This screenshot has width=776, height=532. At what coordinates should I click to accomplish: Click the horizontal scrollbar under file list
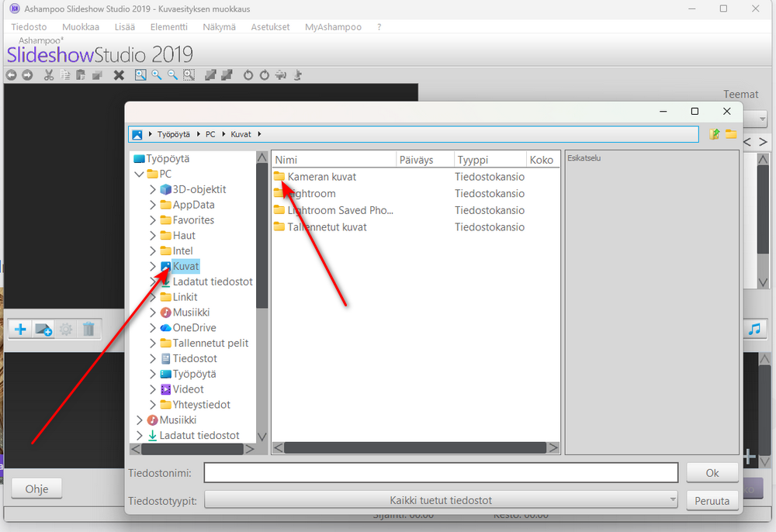click(x=415, y=448)
